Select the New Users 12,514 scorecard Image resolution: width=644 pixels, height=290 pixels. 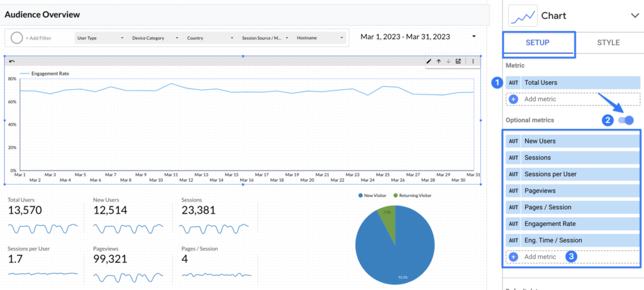click(128, 215)
